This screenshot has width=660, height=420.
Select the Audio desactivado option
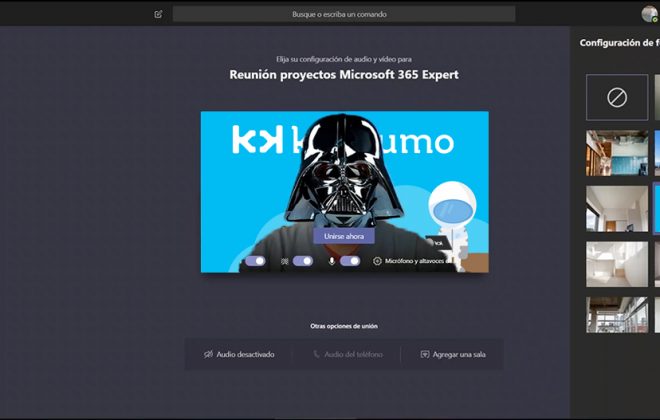click(x=239, y=354)
